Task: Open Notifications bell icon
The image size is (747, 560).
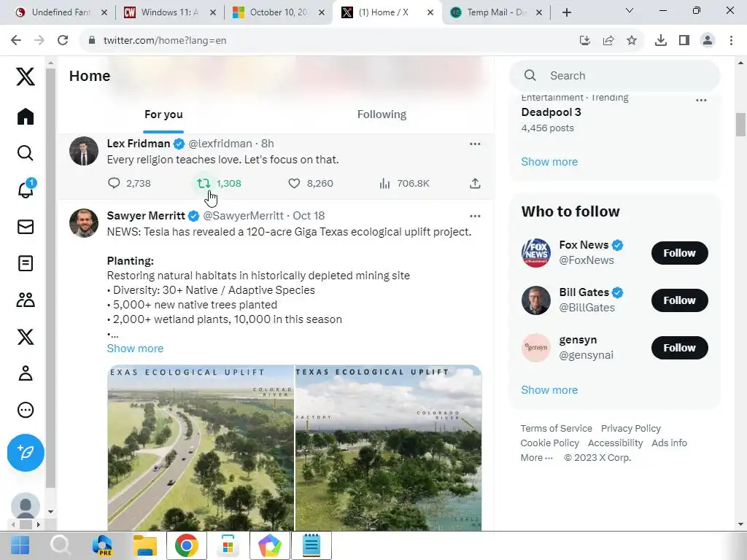Action: 26,189
